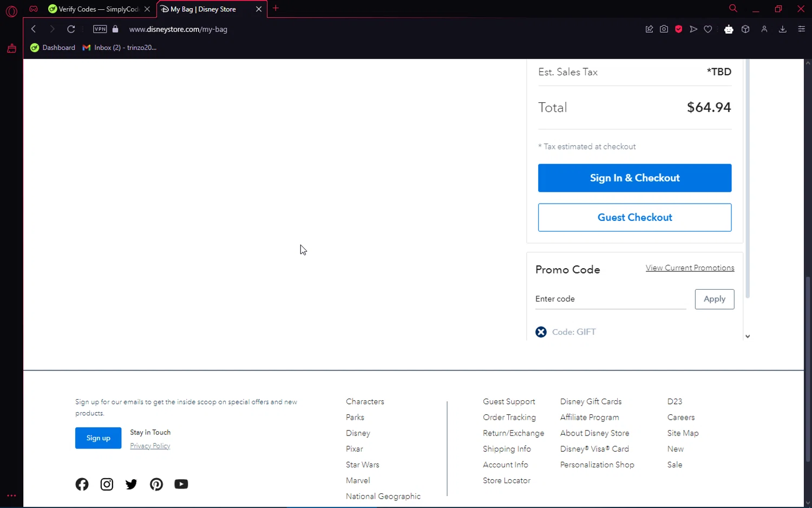Open Star Wars footer link
Viewport: 812px width, 508px height.
[363, 465]
